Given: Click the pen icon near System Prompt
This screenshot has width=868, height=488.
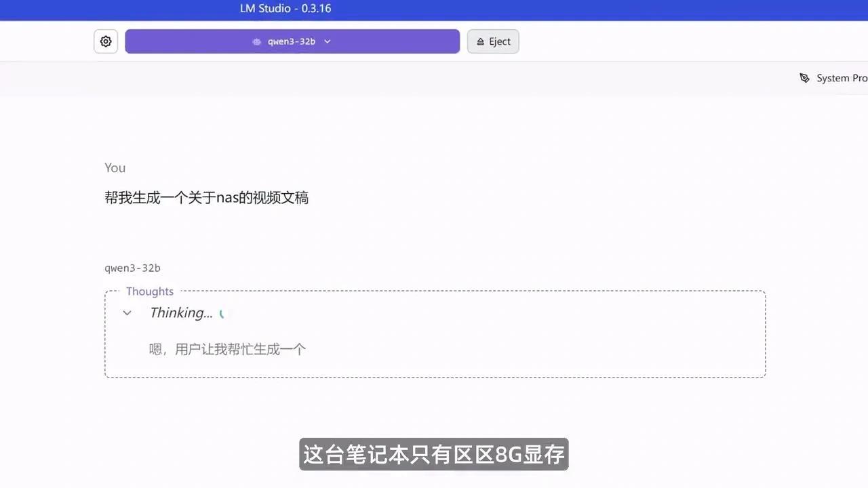Looking at the screenshot, I should tap(804, 78).
